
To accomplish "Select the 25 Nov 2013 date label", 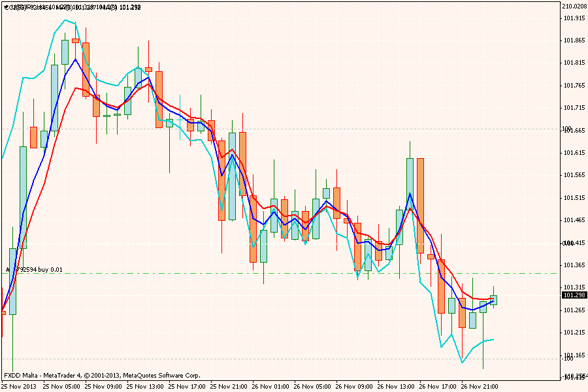I will 20,386.
